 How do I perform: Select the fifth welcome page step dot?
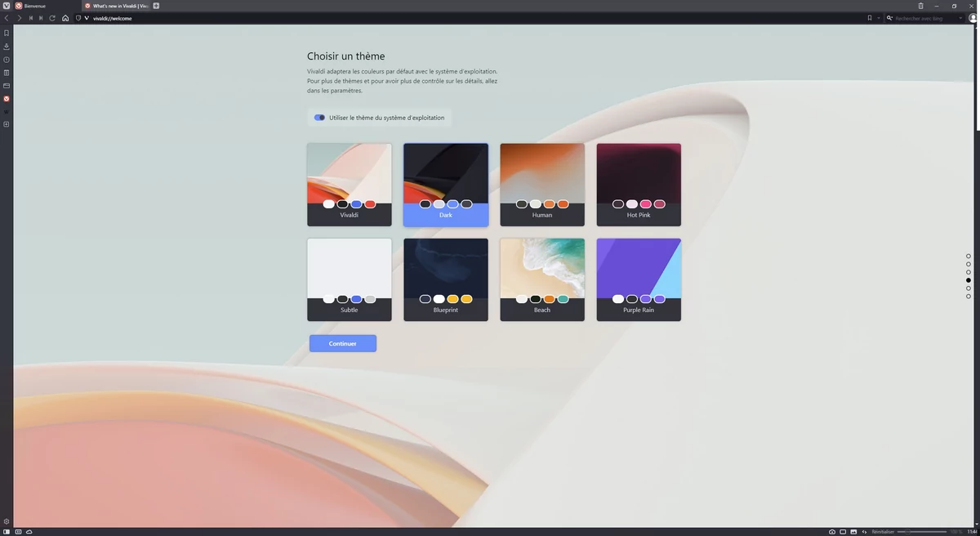tap(969, 288)
